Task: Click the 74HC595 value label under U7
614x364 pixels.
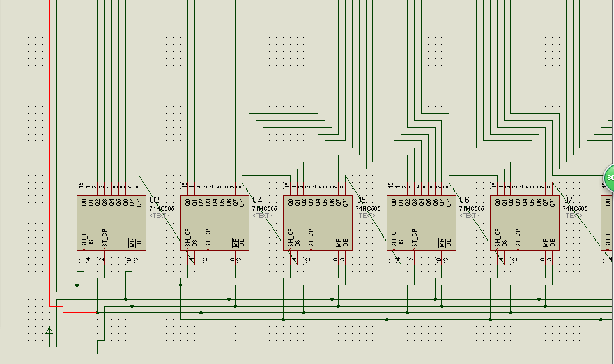Action: tap(574, 209)
